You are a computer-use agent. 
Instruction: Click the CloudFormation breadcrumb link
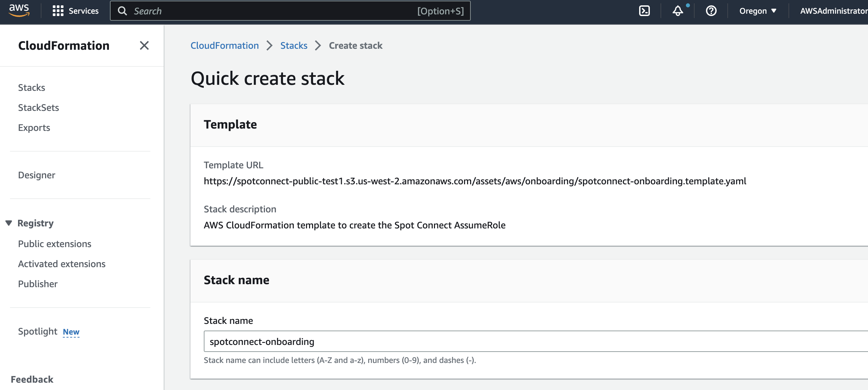coord(225,45)
